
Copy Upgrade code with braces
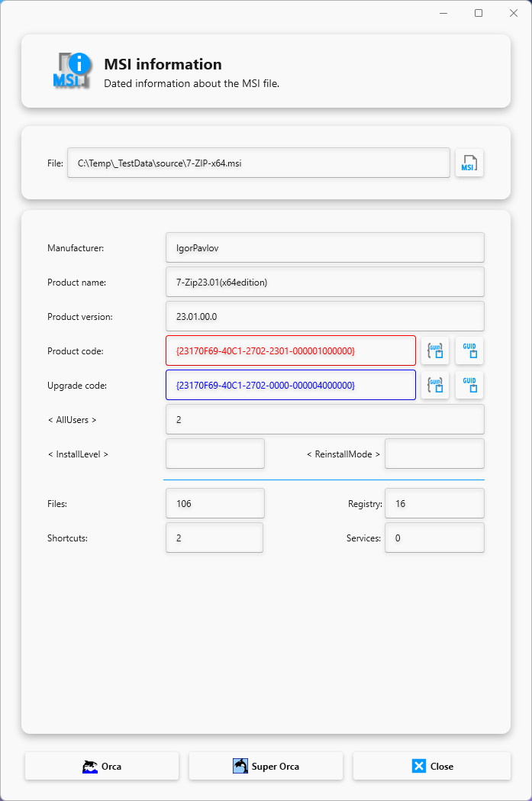[435, 385]
